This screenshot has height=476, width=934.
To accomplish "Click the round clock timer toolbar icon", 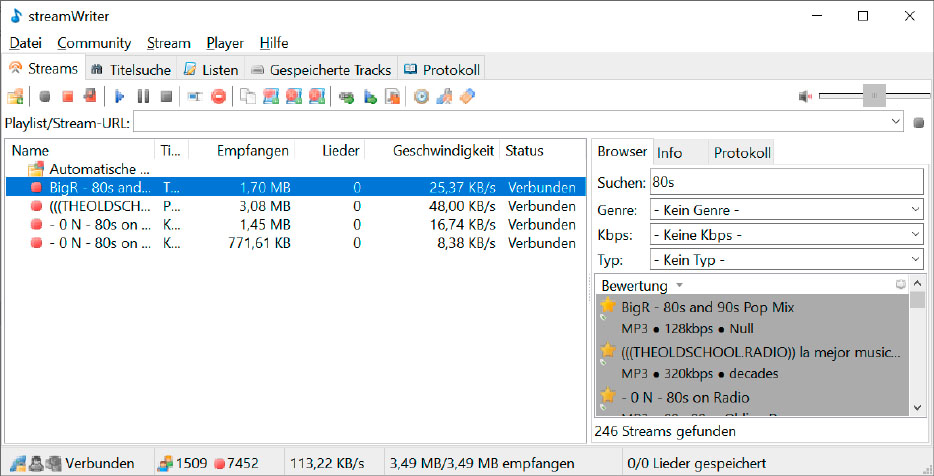I will [x=421, y=97].
